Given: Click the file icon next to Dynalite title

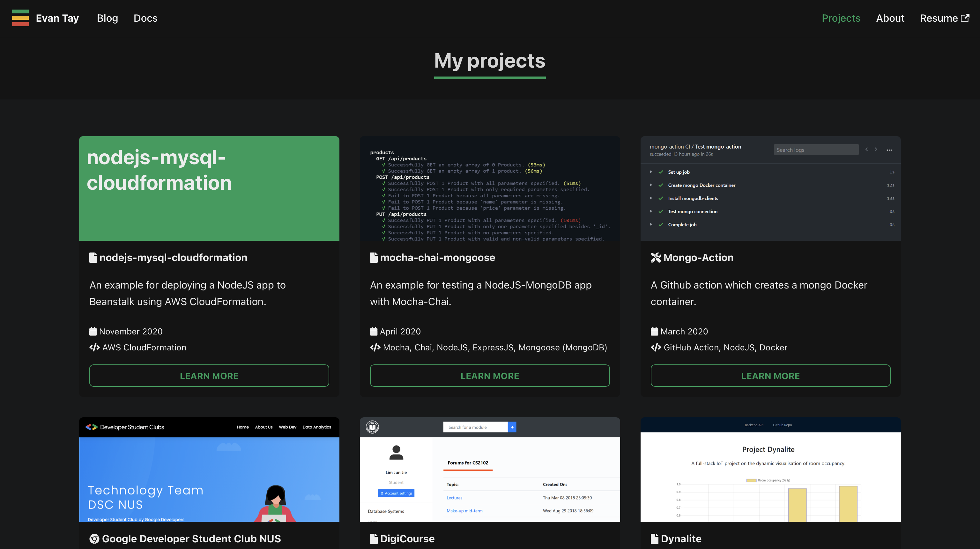Looking at the screenshot, I should (654, 538).
